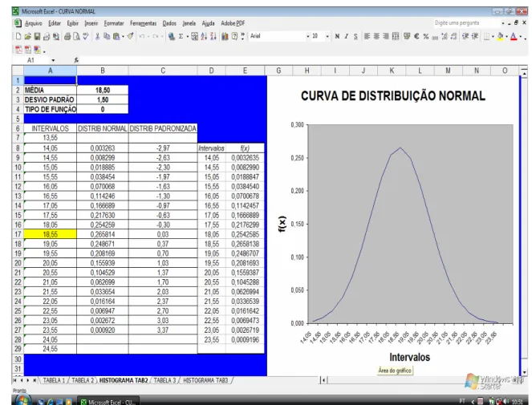Open the Arquivo menu
This screenshot has height=405, width=532.
pos(33,23)
